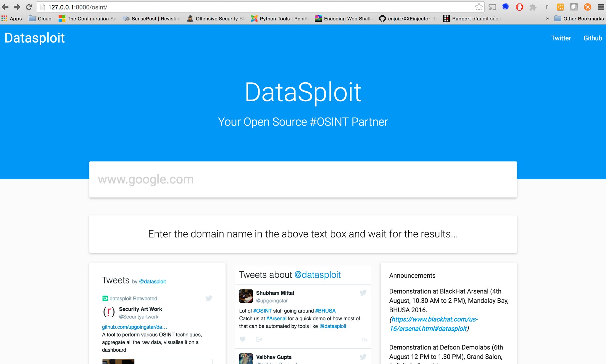606x364 pixels.
Task: Click the retweet icon beside datasploit Retweeted
Action: tap(105, 298)
